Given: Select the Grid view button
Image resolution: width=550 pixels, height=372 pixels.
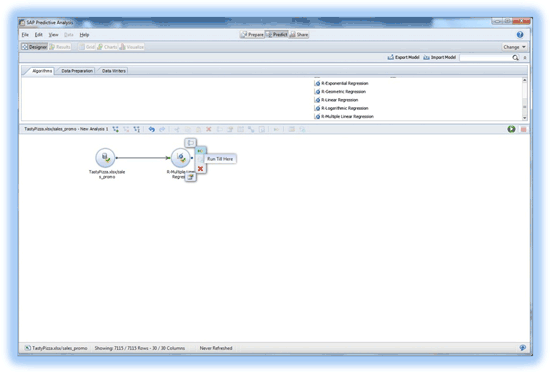Looking at the screenshot, I should click(x=87, y=47).
